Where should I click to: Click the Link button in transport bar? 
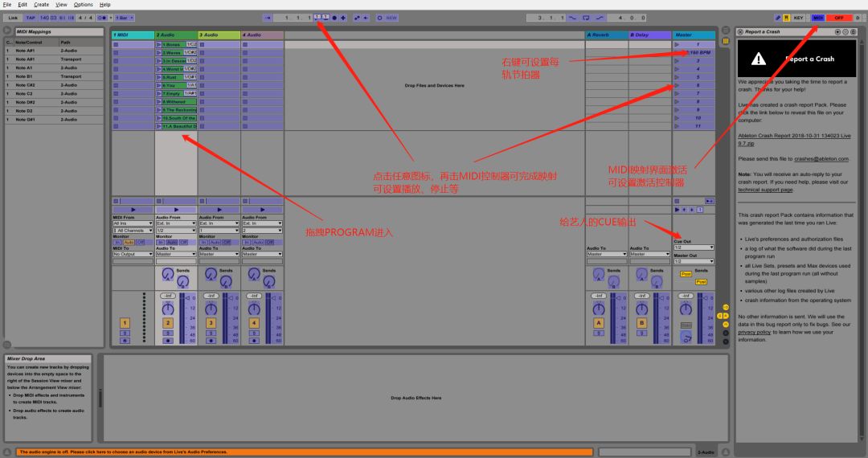tap(13, 18)
